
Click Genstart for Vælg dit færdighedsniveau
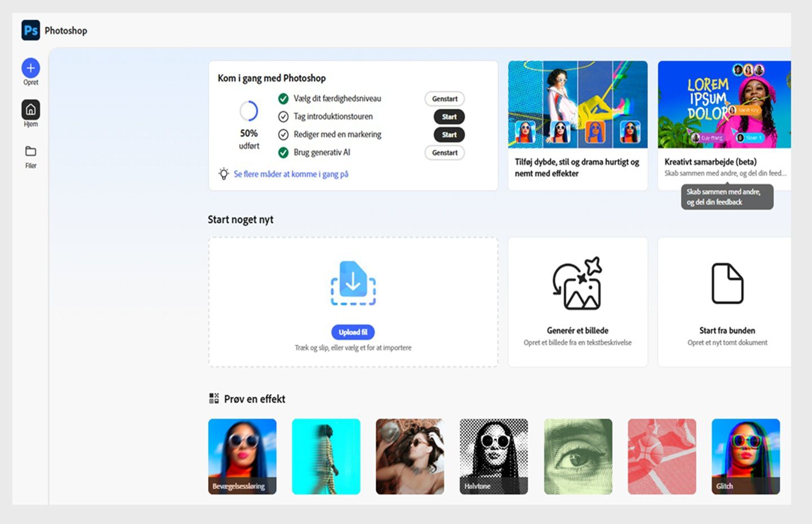[444, 99]
